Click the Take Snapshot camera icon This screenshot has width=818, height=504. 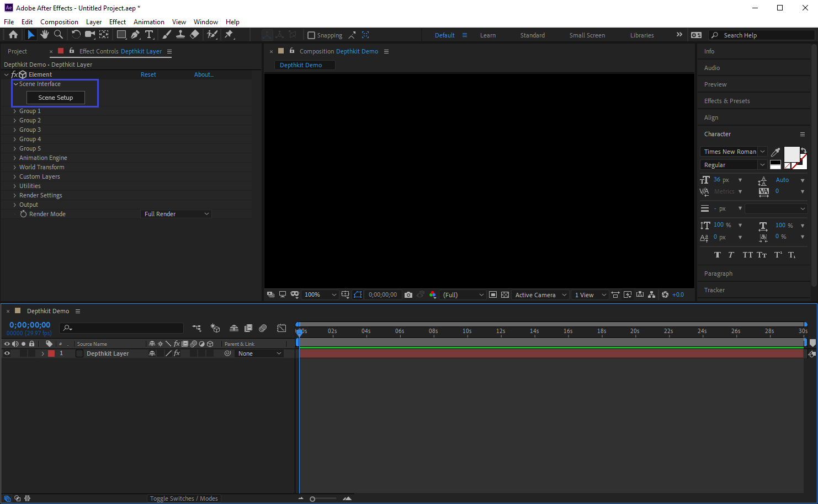[x=408, y=295]
